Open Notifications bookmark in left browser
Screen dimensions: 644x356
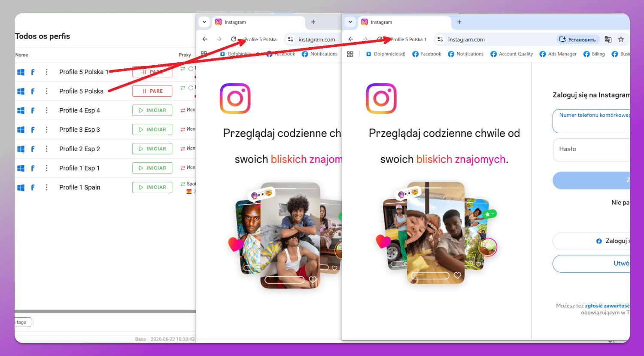[320, 54]
